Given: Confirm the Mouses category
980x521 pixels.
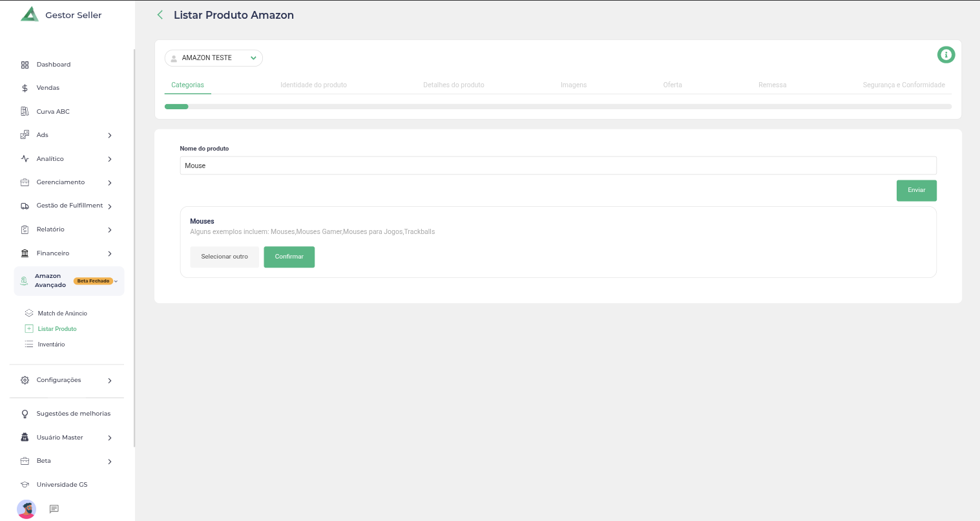Looking at the screenshot, I should pyautogui.click(x=289, y=257).
